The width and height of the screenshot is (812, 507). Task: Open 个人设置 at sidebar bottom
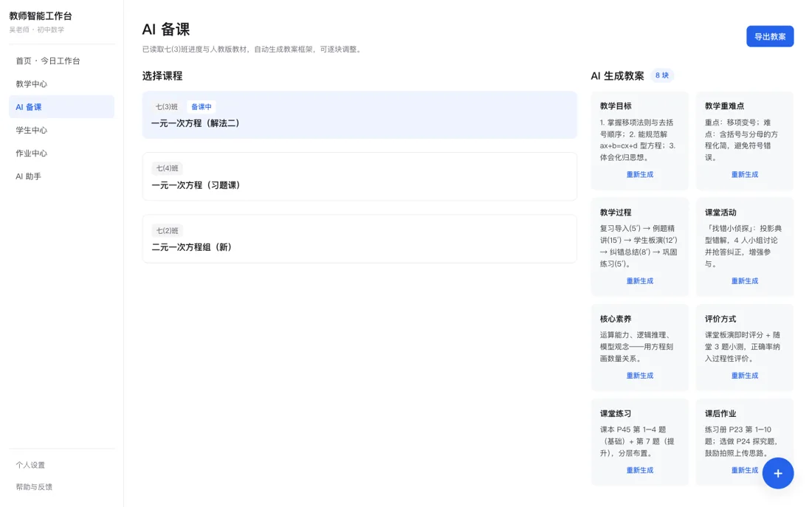tap(30, 465)
